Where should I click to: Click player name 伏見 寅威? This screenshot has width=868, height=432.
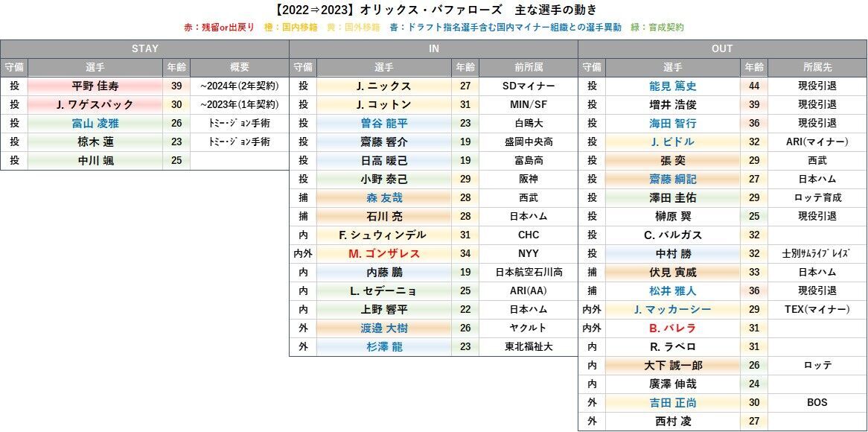(x=673, y=273)
